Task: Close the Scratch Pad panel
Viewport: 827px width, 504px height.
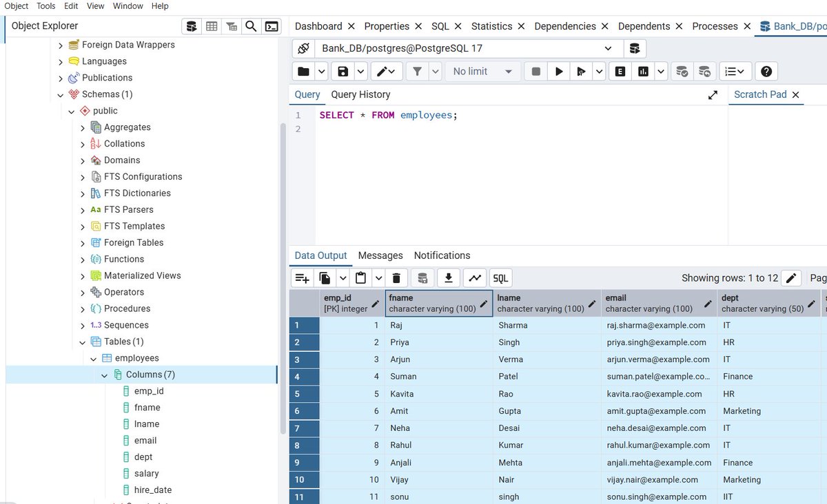Action: click(x=796, y=95)
